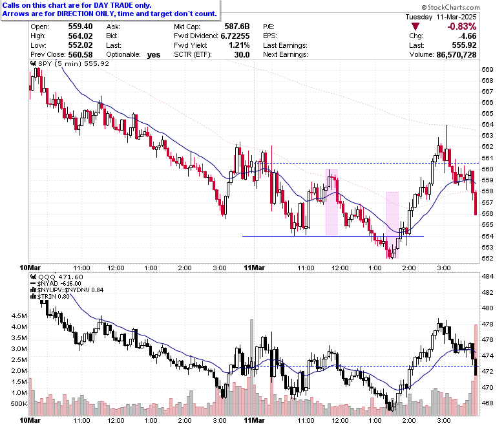Click the Fwd Dividend value '6.72255'
The height and width of the screenshot is (426, 504).
click(235, 36)
